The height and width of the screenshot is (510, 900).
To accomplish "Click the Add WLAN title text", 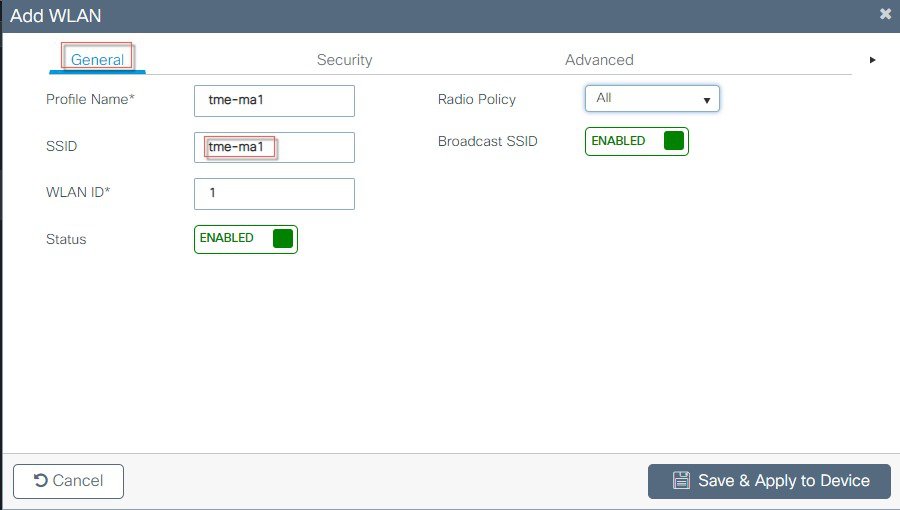I will (x=56, y=15).
